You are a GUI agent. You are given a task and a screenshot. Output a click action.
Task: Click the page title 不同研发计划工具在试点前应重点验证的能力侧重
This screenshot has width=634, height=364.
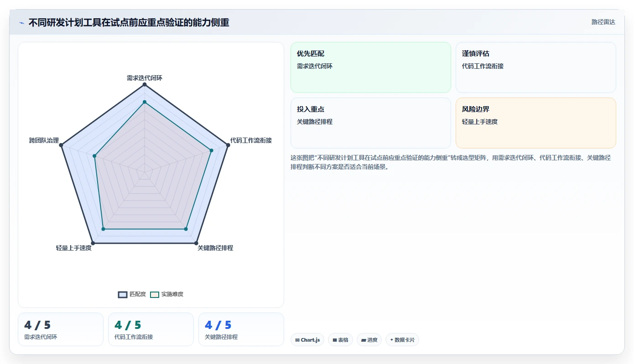(129, 22)
